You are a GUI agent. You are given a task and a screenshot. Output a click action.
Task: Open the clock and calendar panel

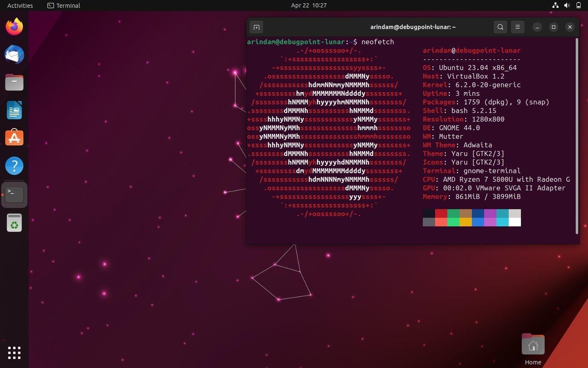[308, 5]
